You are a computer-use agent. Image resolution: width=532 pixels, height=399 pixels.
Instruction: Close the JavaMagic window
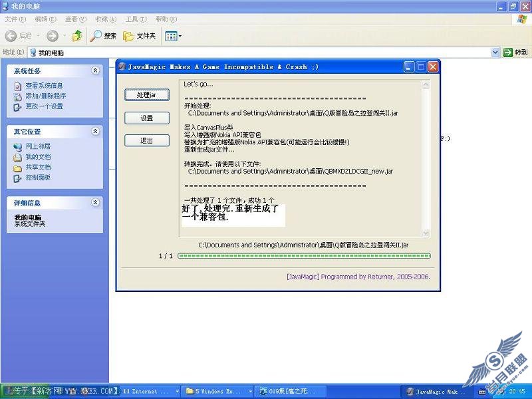click(433, 67)
